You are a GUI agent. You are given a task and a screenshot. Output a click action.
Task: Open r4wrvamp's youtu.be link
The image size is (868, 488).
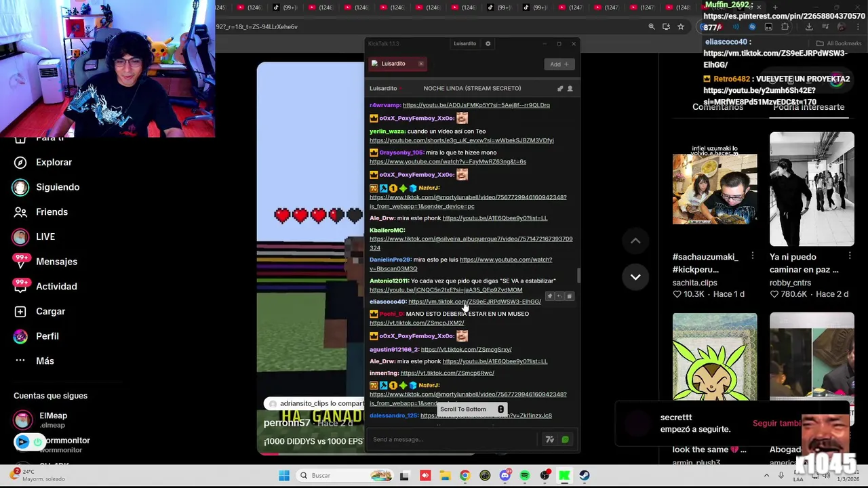coord(476,105)
